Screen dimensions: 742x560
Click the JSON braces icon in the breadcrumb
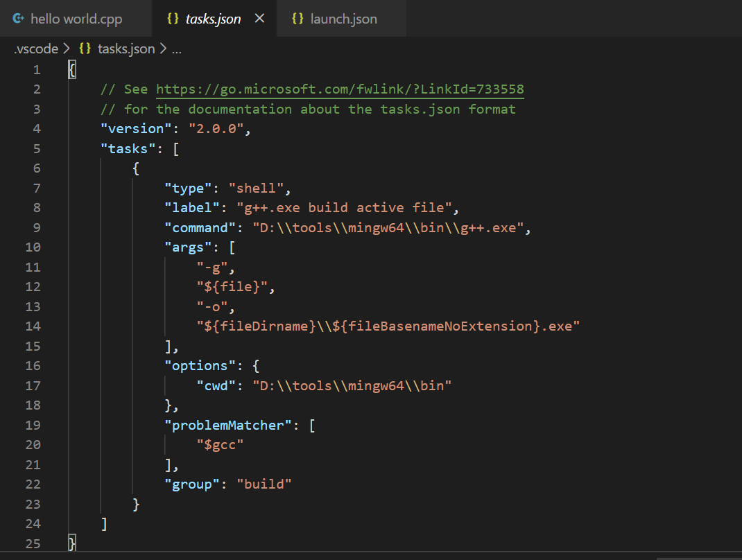pyautogui.click(x=85, y=49)
